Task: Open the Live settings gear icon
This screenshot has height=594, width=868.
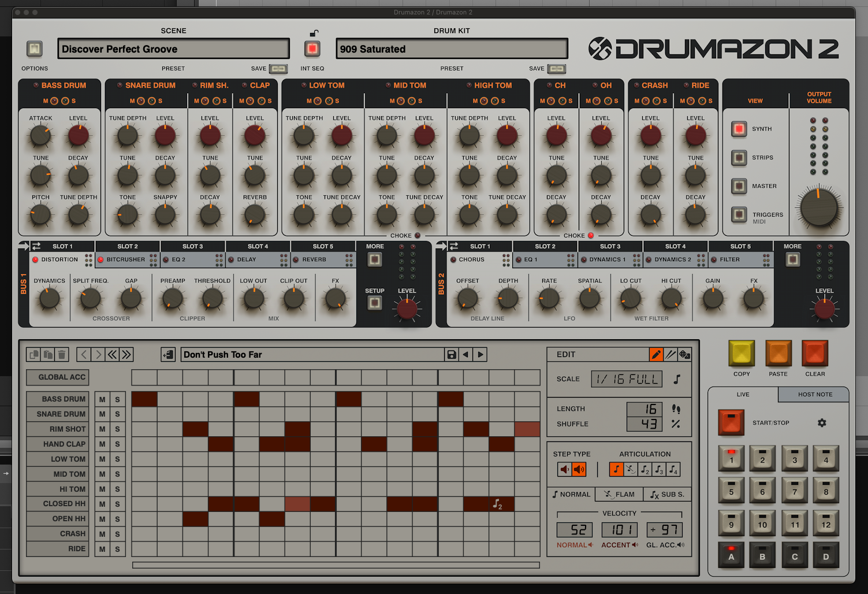Action: pos(822,423)
